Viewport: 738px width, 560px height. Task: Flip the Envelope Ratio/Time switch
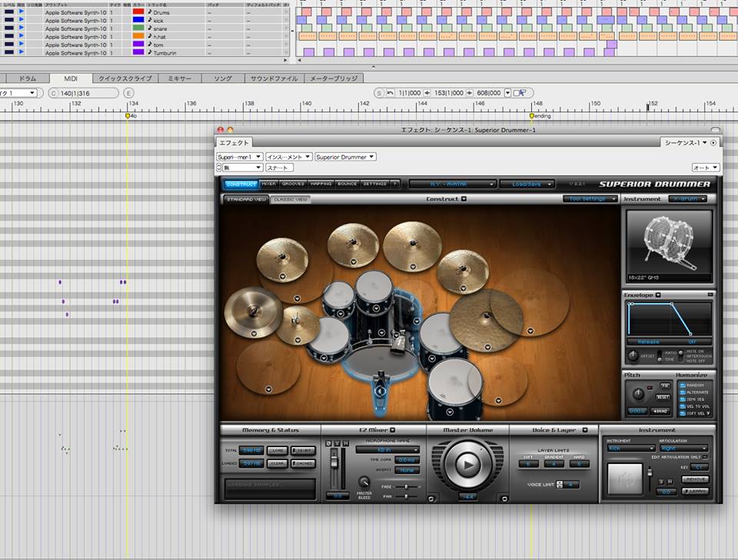pyautogui.click(x=660, y=356)
